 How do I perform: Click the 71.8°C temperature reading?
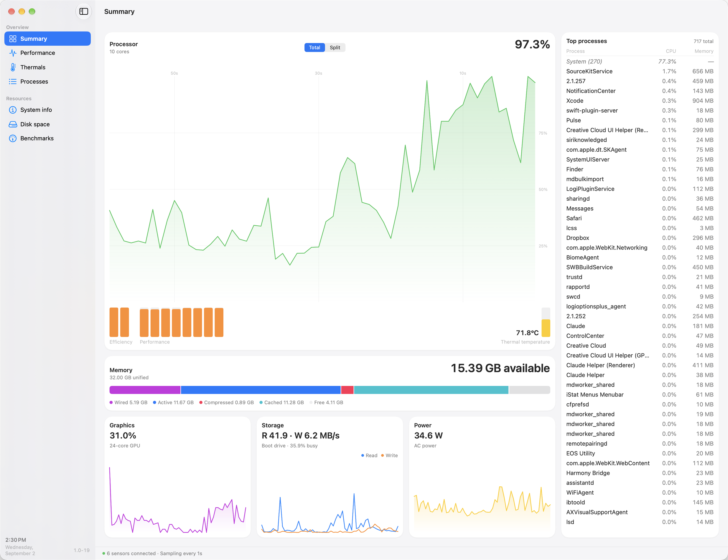[x=527, y=333]
